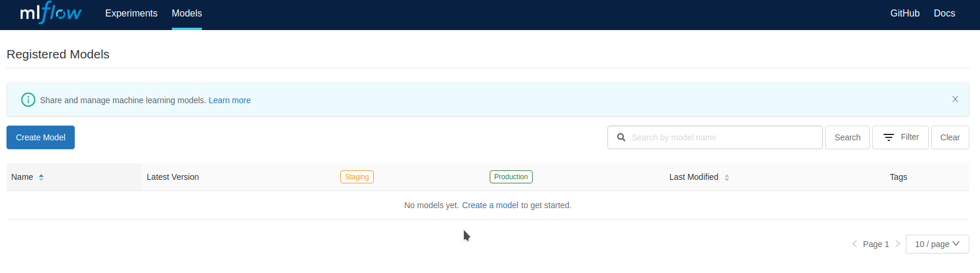Dismiss the info banner with X

[955, 99]
